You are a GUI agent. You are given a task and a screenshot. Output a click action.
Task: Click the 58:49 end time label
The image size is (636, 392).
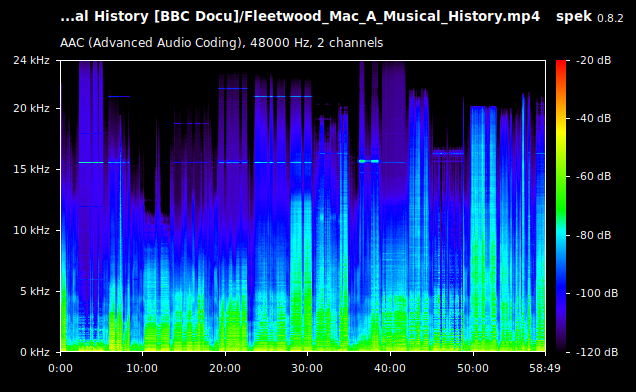click(x=545, y=368)
